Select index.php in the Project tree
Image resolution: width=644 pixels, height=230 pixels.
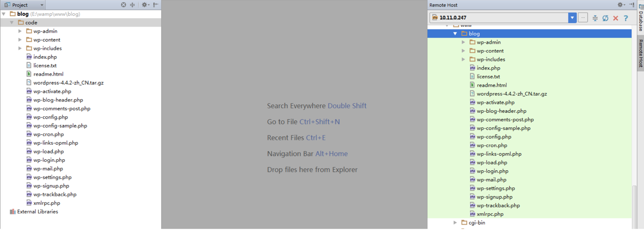tap(45, 57)
